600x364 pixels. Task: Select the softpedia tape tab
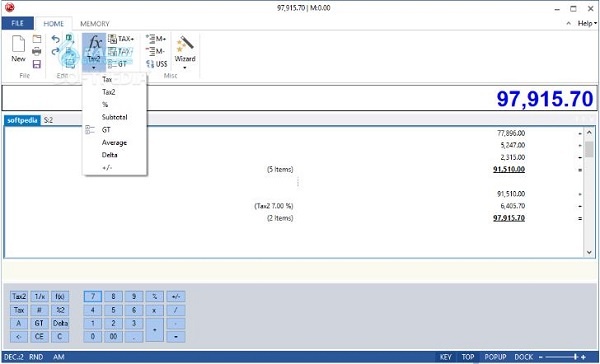pyautogui.click(x=22, y=120)
